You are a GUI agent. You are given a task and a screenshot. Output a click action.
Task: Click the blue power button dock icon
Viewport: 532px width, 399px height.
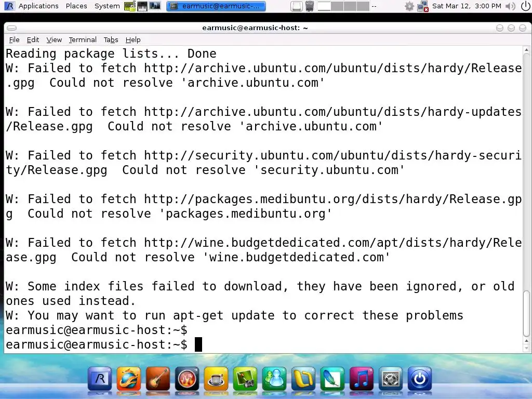[420, 379]
